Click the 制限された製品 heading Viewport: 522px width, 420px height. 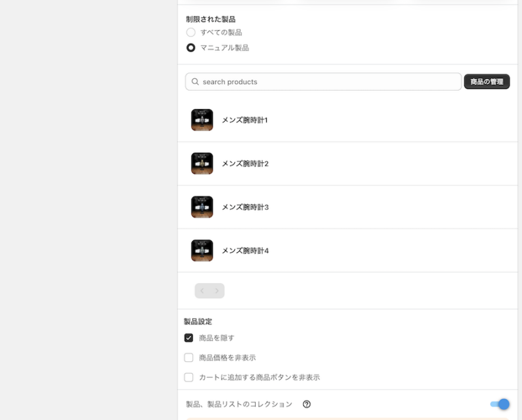click(211, 20)
